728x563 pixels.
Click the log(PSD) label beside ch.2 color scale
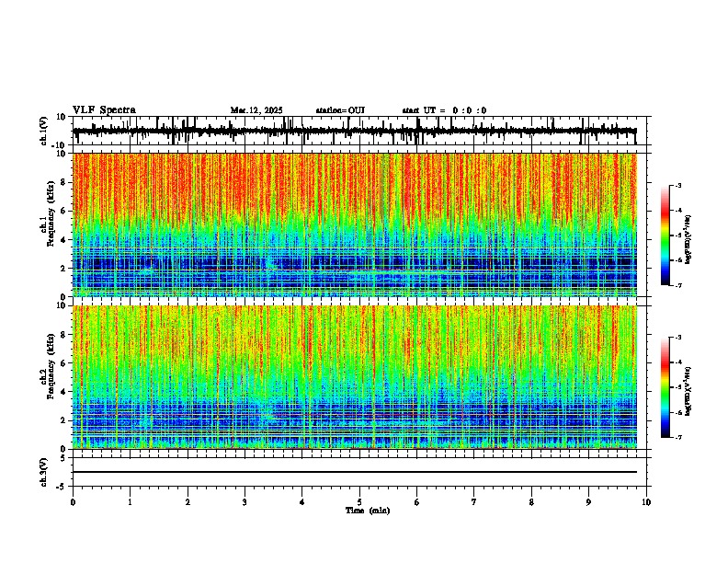(x=689, y=391)
